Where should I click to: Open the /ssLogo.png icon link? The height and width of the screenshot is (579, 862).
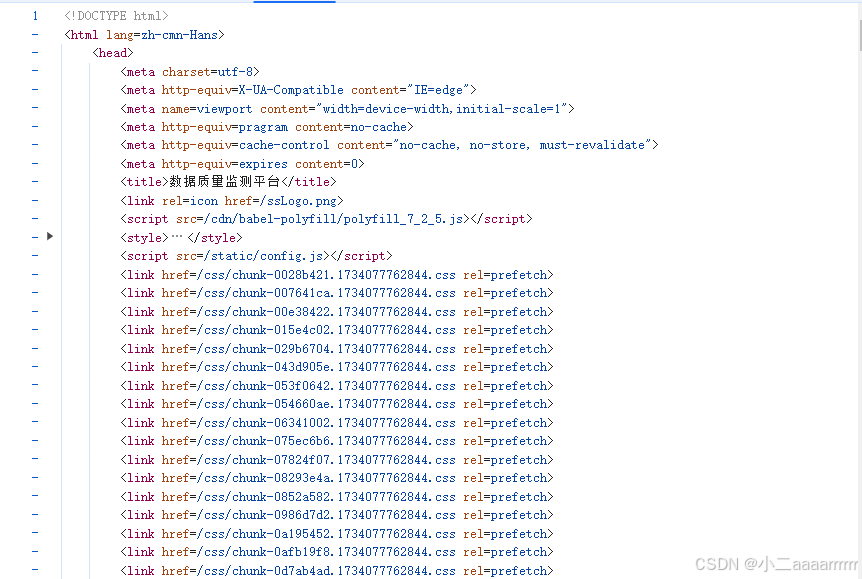click(299, 201)
